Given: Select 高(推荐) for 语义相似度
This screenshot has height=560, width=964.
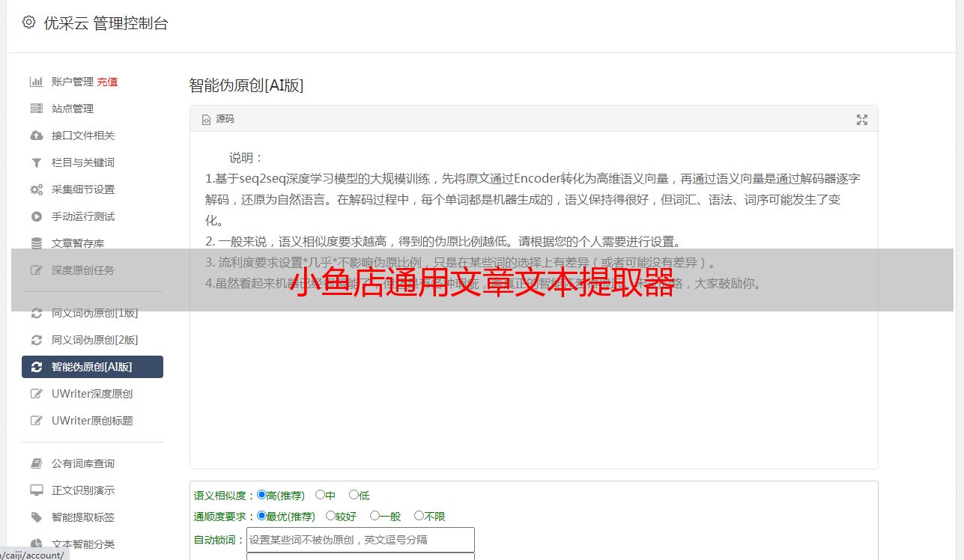Looking at the screenshot, I should point(261,495).
